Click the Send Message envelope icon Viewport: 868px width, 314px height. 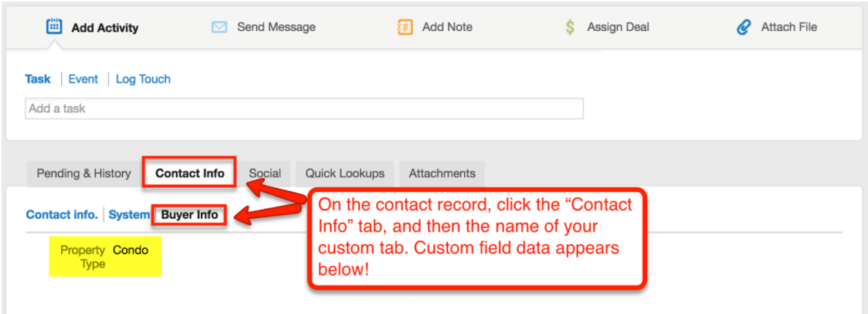click(x=219, y=27)
